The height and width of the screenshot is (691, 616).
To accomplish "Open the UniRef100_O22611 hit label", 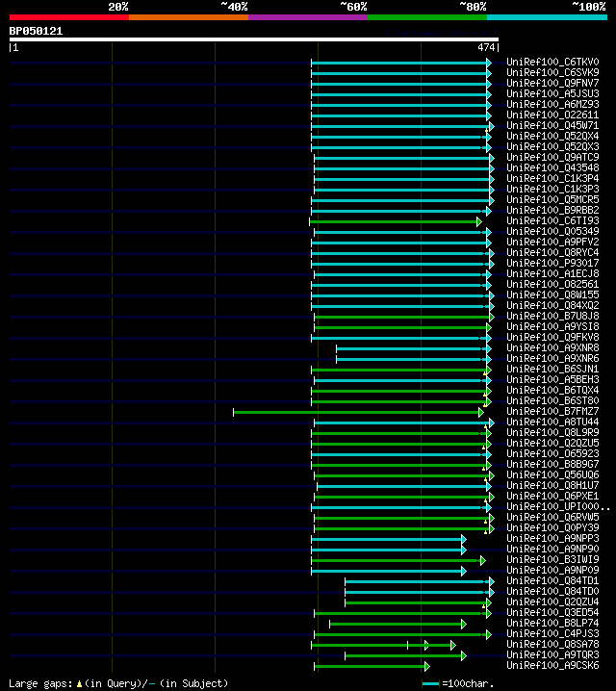I will tap(552, 115).
